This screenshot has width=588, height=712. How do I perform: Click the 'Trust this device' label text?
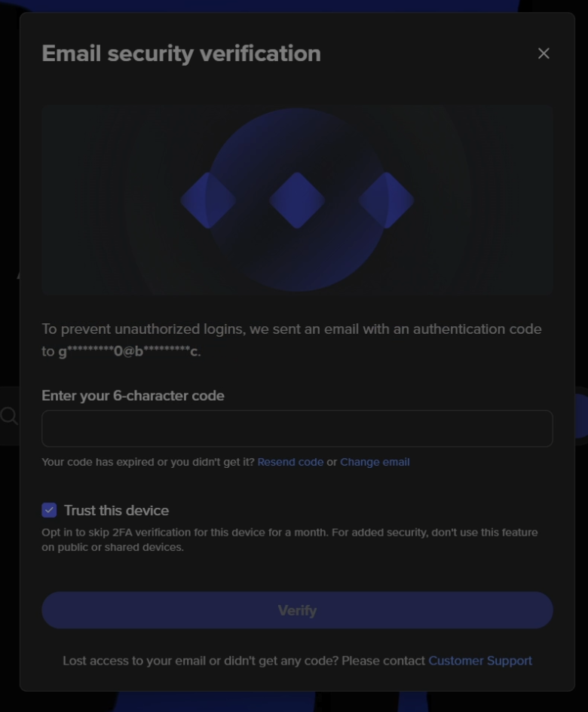[116, 510]
